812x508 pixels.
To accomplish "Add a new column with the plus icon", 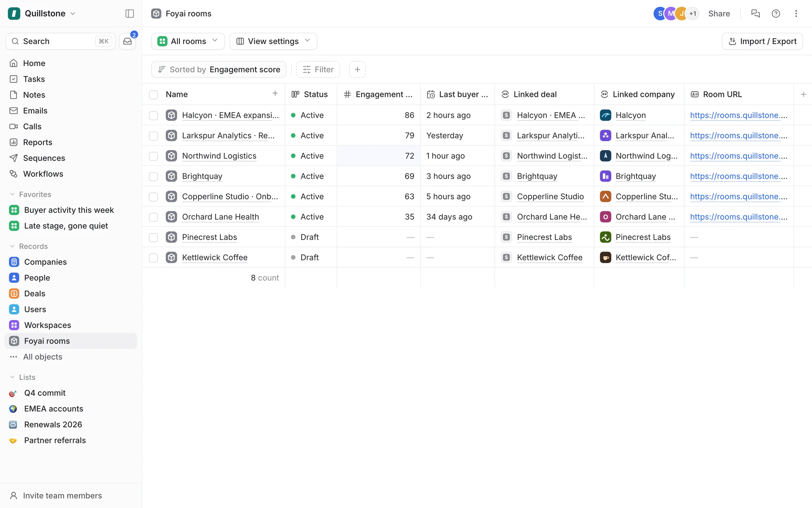I will click(803, 94).
